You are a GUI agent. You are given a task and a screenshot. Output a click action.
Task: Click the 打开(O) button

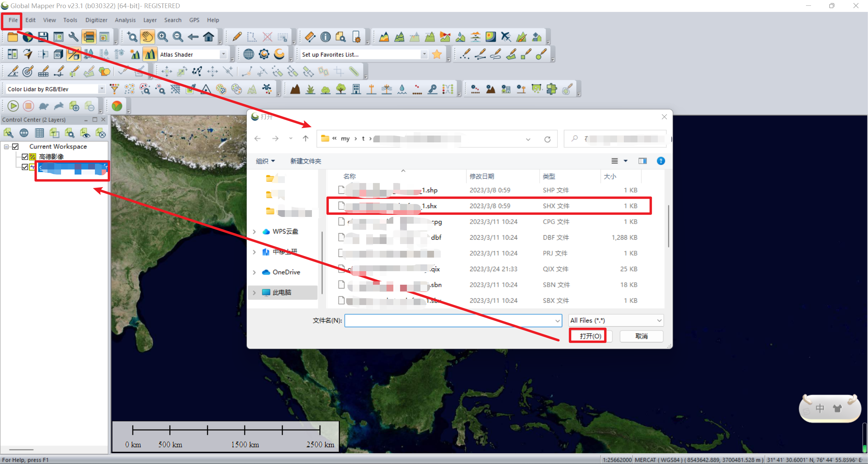(590, 336)
